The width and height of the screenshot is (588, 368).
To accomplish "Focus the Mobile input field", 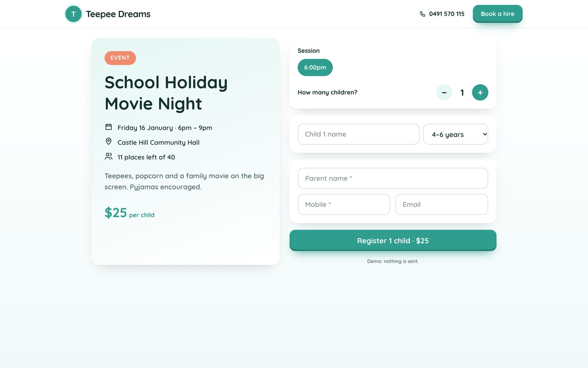I will tap(344, 205).
